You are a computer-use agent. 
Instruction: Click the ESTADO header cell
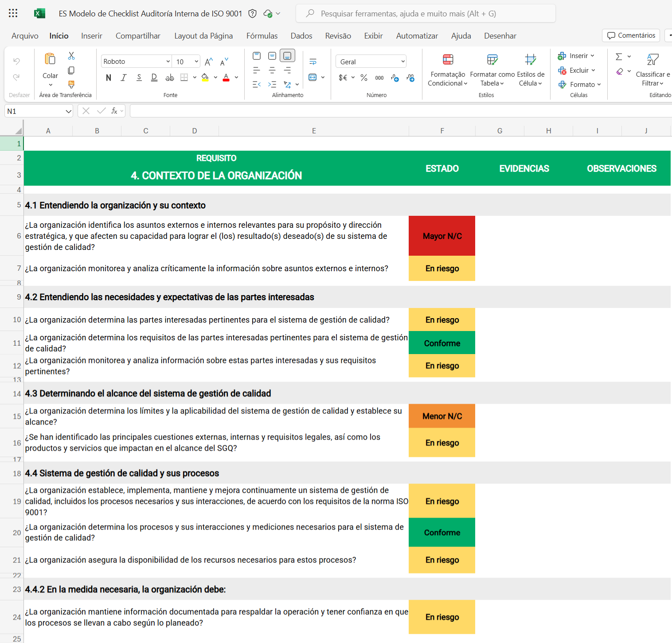tap(442, 168)
